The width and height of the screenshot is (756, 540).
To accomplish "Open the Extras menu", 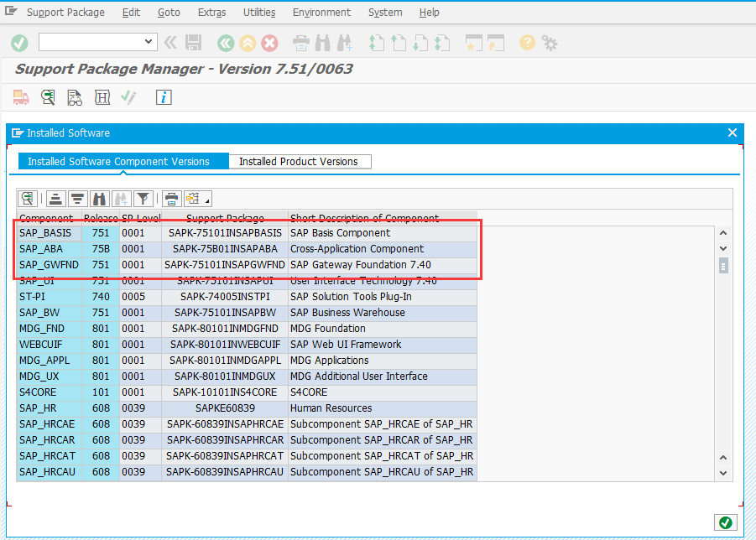I will (x=211, y=13).
